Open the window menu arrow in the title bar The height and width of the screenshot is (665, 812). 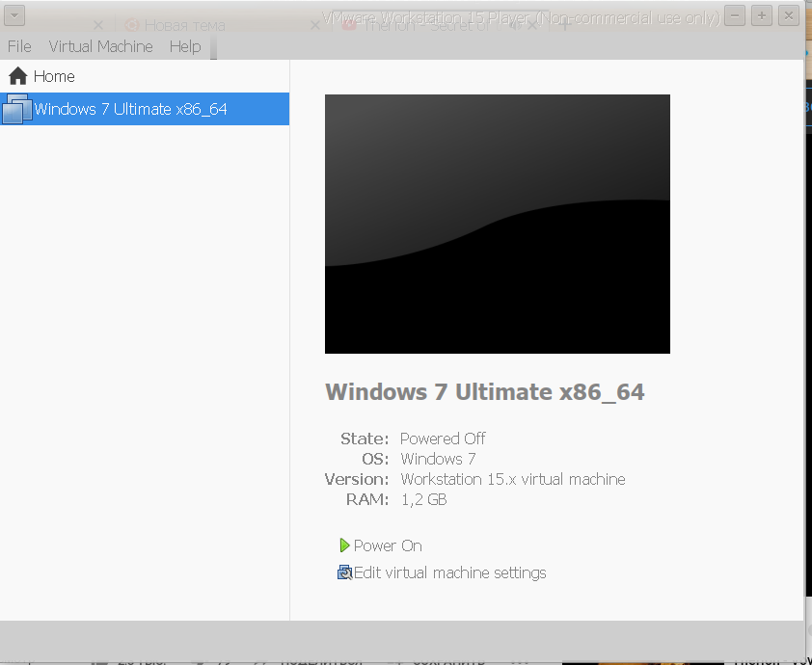click(x=14, y=15)
